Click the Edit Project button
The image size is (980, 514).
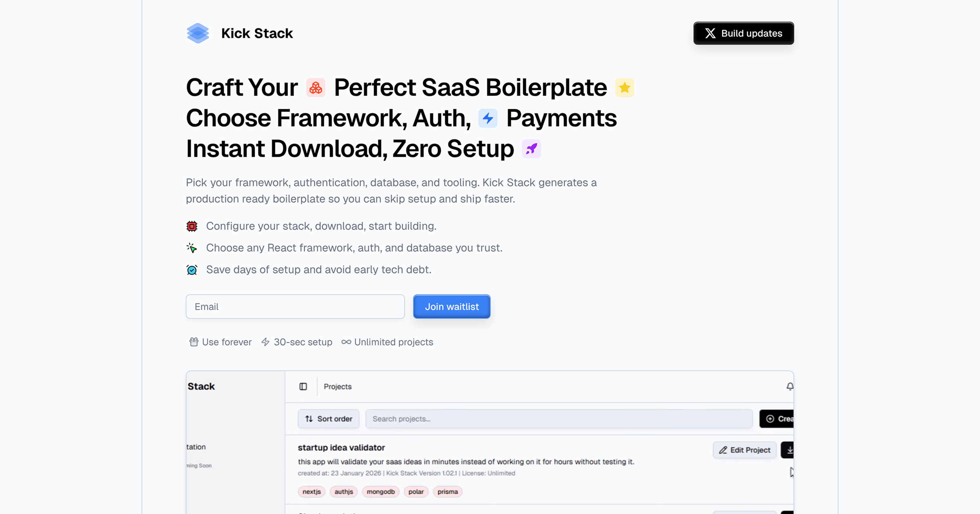(x=744, y=450)
